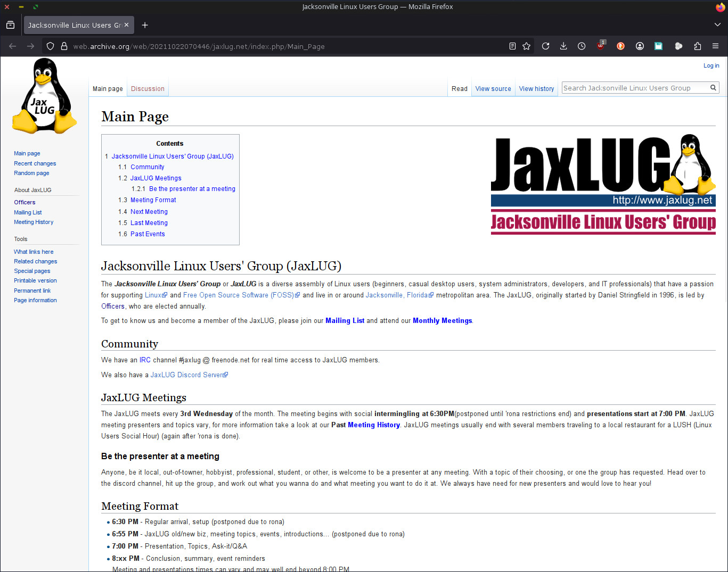Open the Firefox account icon
Viewport: 728px width, 572px height.
(640, 46)
